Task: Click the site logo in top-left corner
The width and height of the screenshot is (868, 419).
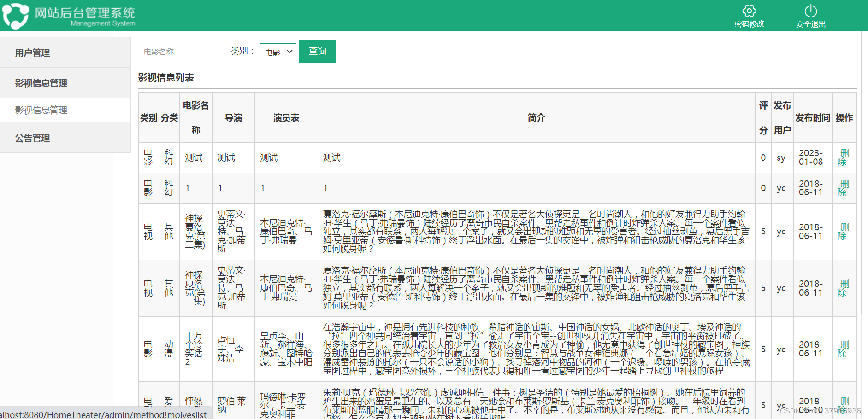Action: pyautogui.click(x=16, y=15)
